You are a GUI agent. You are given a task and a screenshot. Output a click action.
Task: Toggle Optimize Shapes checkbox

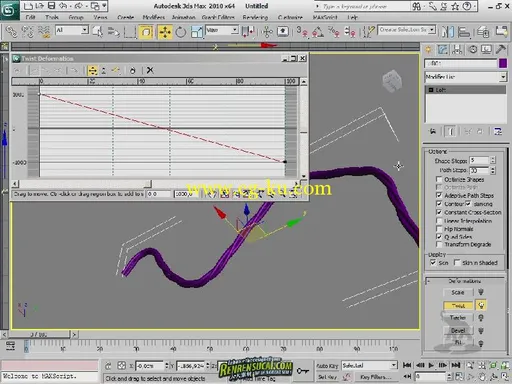coord(439,179)
